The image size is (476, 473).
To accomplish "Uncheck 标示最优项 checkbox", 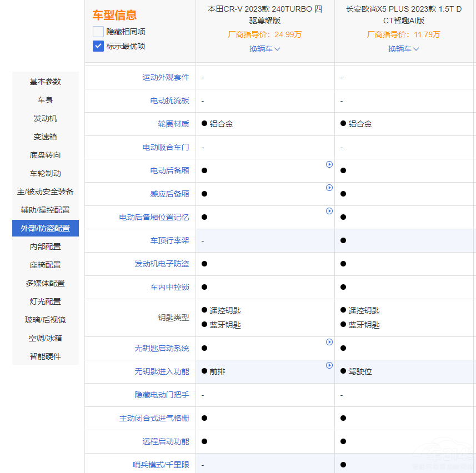I will point(98,46).
